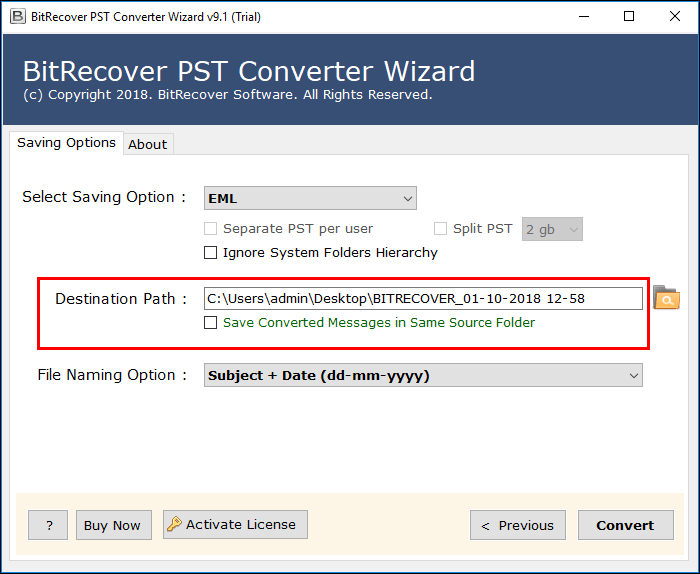Open Activate License dialog
Screen dimensions: 700x574
click(x=235, y=524)
